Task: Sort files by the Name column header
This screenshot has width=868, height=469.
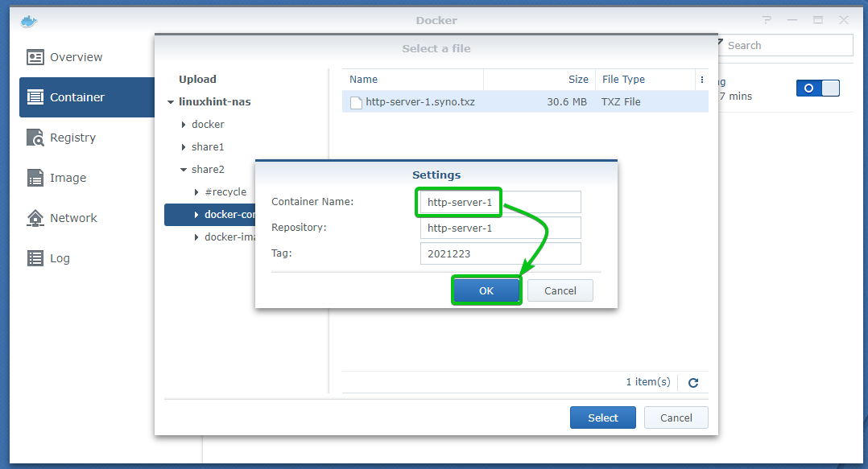Action: tap(413, 80)
